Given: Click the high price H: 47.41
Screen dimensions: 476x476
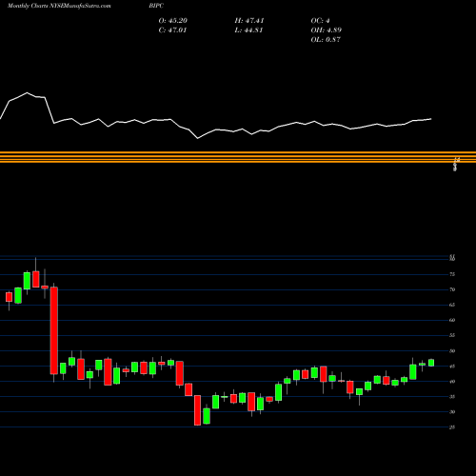Looking at the screenshot, I should tap(249, 21).
